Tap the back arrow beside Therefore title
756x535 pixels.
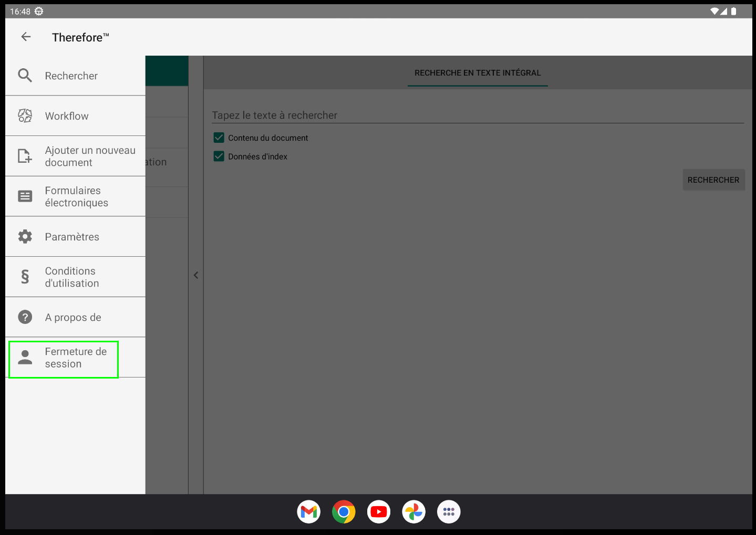click(x=26, y=37)
